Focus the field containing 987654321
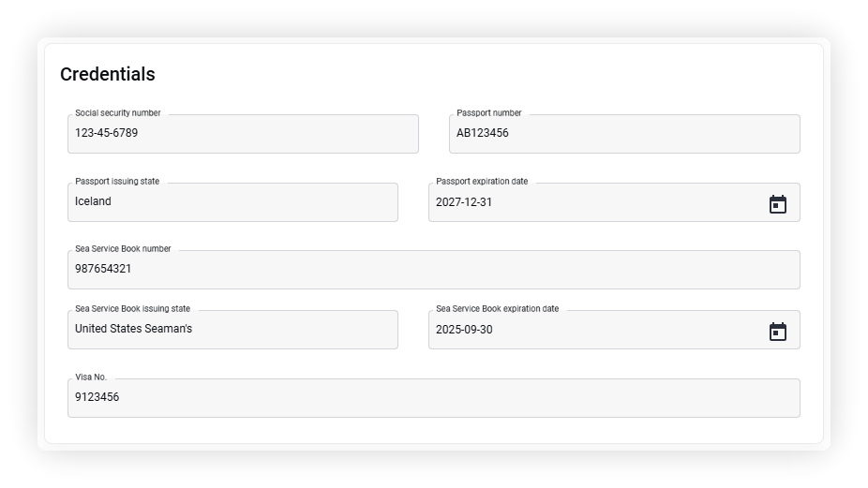Screen dimensions: 868x488 [433, 270]
